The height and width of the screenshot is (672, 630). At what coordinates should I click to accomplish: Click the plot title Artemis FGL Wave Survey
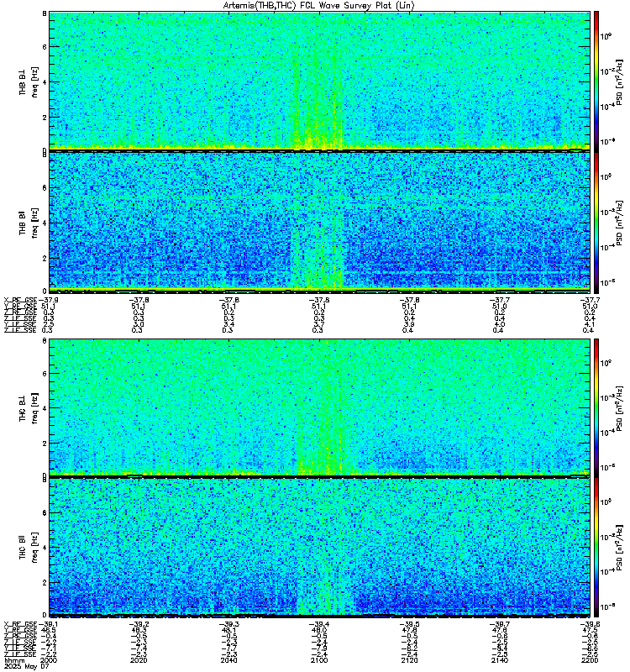[319, 6]
